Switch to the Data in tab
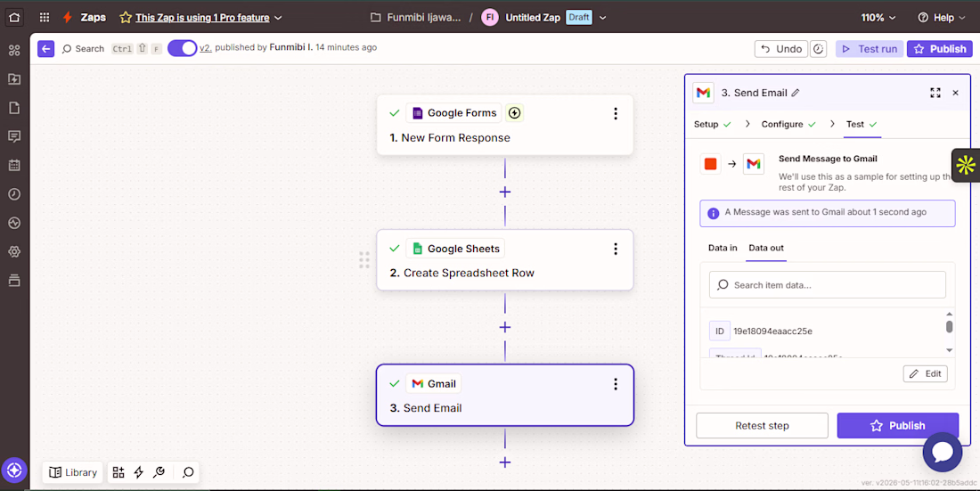980x491 pixels. click(723, 248)
